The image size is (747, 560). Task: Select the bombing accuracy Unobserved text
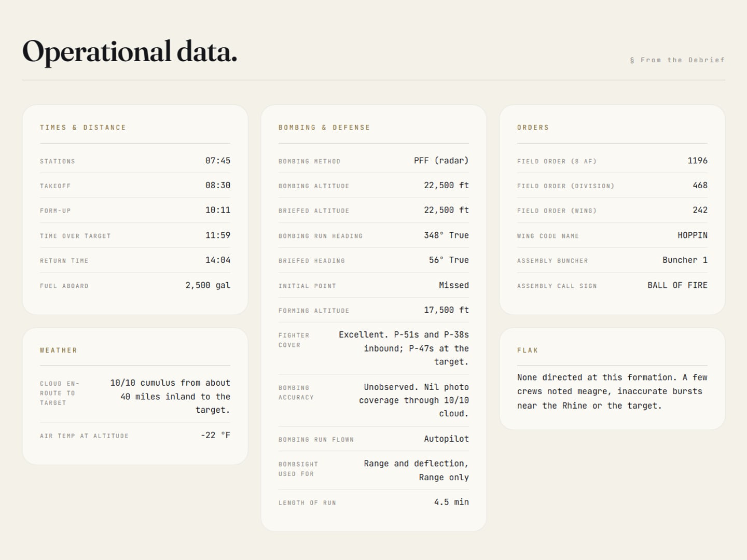(414, 400)
